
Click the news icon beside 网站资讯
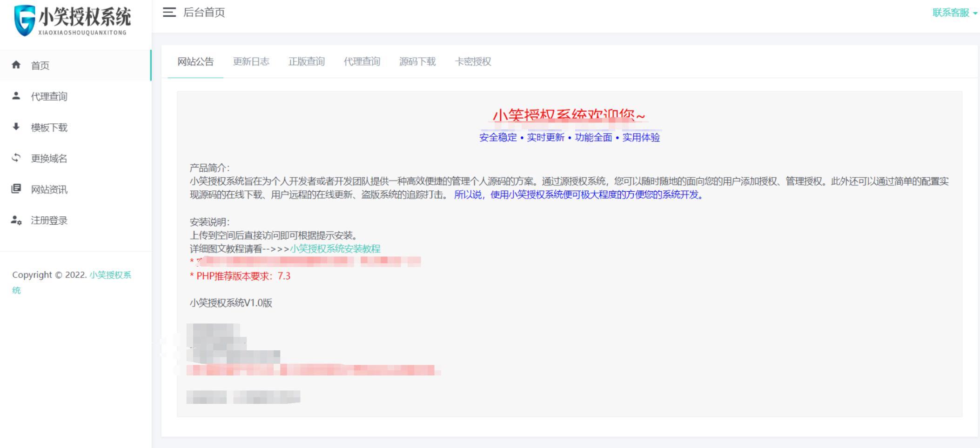16,189
